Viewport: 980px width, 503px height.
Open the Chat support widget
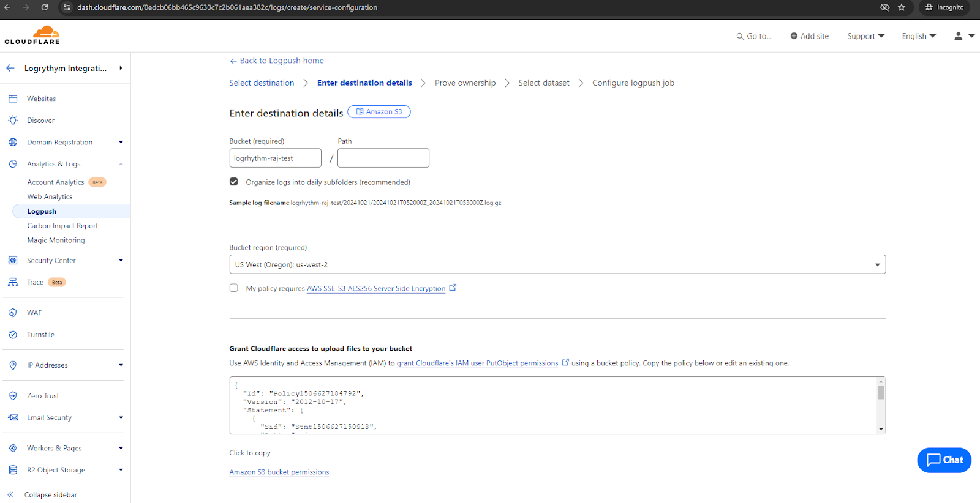944,460
